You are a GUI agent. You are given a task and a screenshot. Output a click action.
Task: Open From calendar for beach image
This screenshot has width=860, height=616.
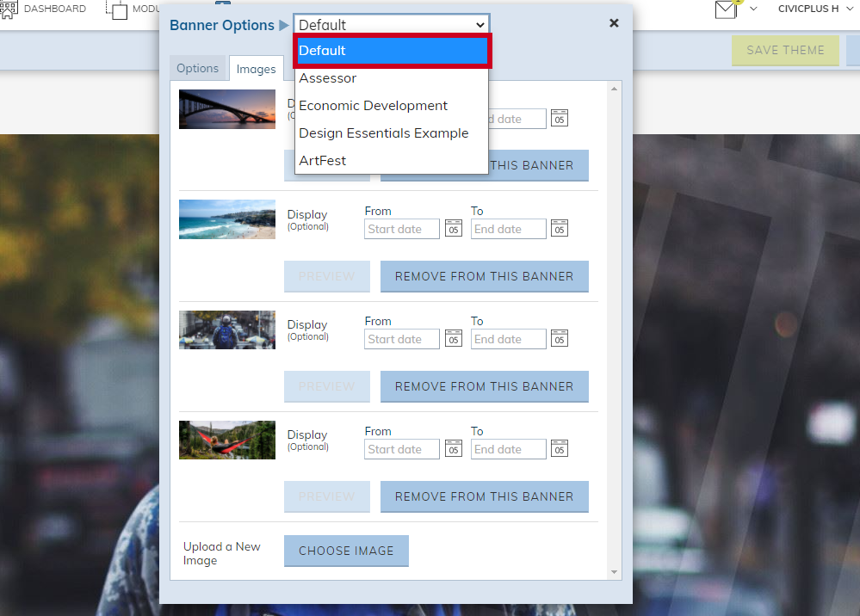(x=453, y=229)
